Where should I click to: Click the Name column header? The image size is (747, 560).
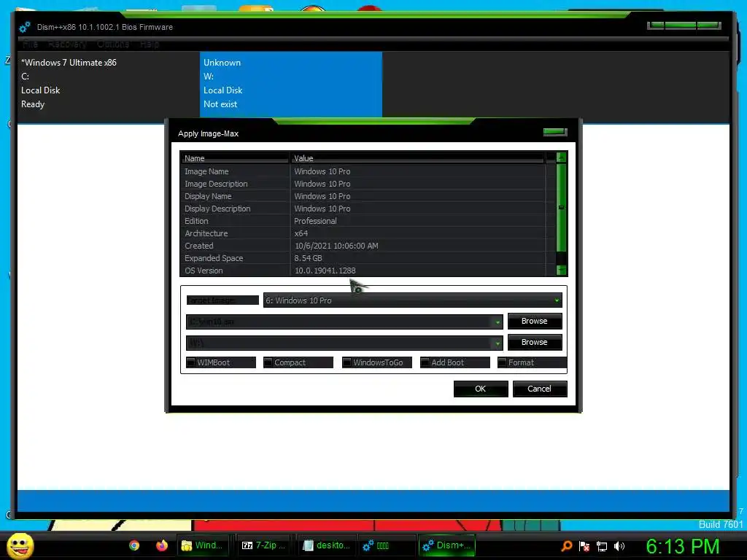pyautogui.click(x=235, y=158)
